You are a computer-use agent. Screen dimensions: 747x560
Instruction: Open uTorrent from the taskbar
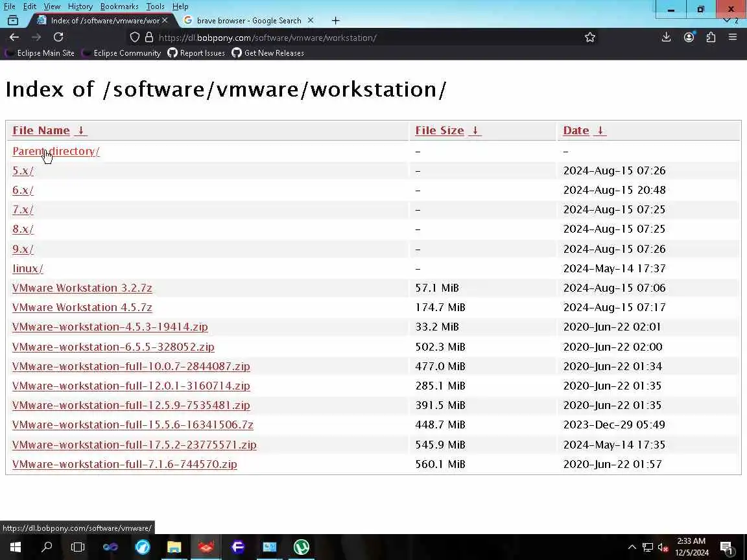301,546
